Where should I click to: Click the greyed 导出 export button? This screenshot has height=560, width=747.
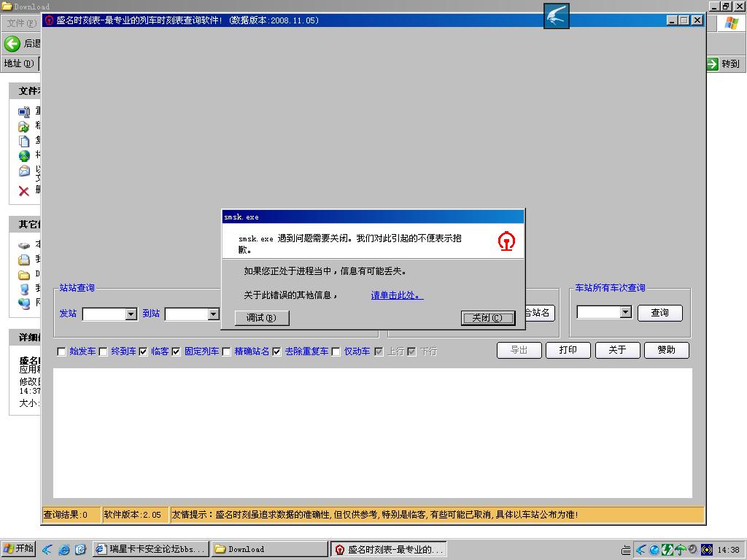(519, 350)
